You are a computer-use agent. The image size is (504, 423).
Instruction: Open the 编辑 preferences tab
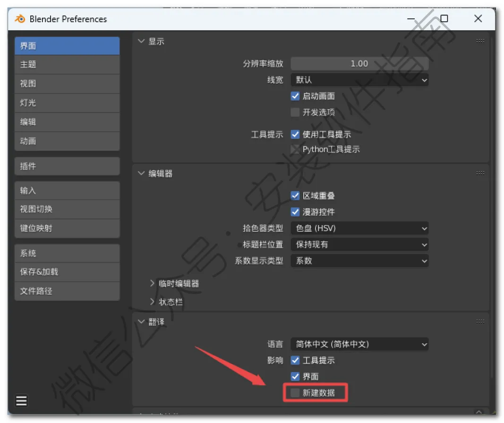pyautogui.click(x=67, y=122)
